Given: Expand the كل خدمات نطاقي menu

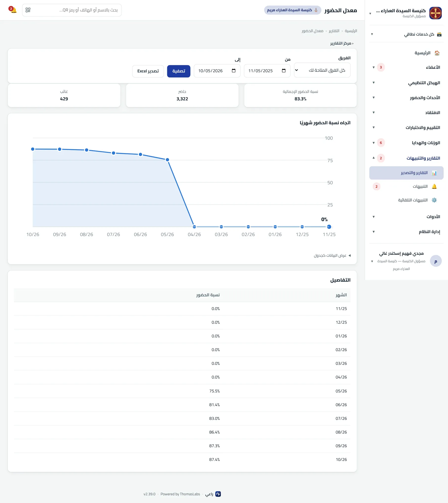Looking at the screenshot, I should click(407, 34).
